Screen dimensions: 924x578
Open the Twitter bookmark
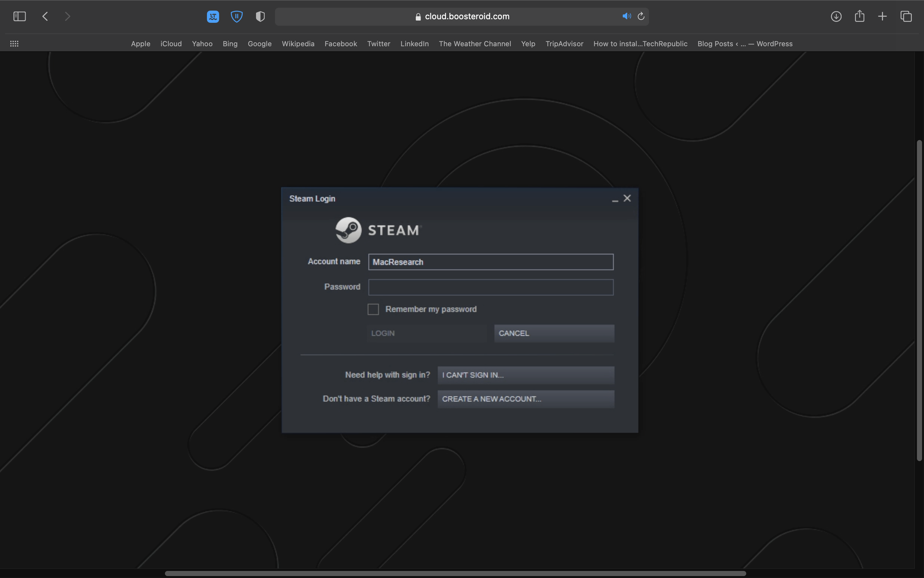pyautogui.click(x=379, y=44)
